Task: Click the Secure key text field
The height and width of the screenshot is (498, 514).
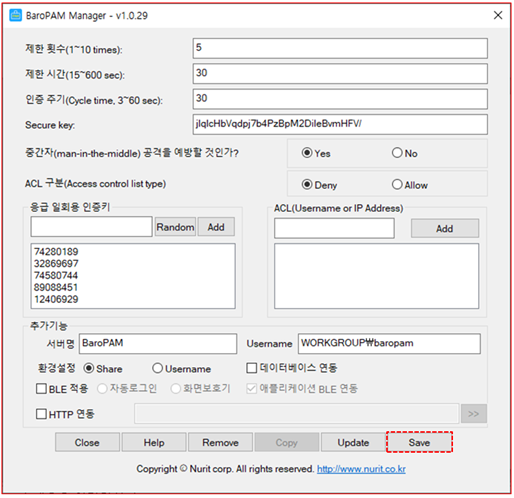Action: click(340, 124)
